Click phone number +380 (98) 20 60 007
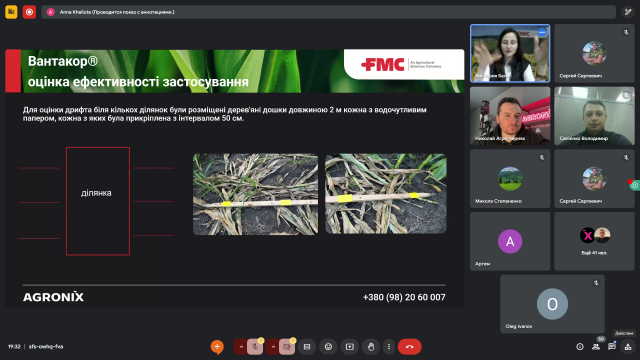The image size is (640, 360). (x=404, y=297)
